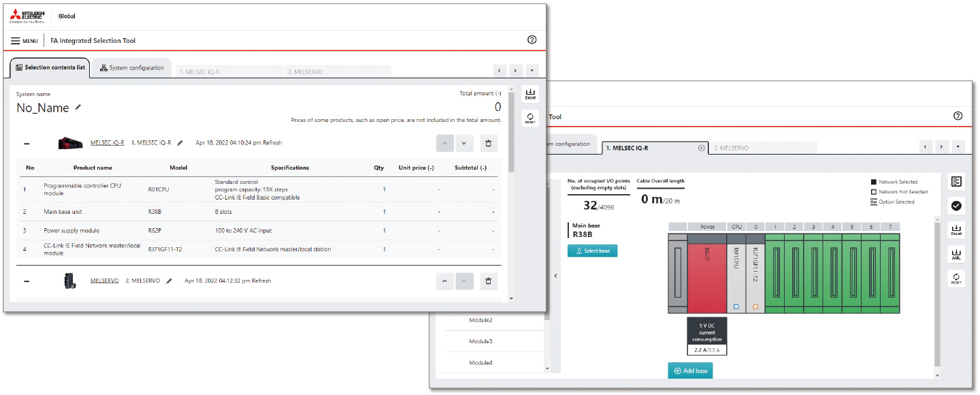Screen dimensions: 980x395
Task: Click the Add base button
Action: (x=690, y=370)
